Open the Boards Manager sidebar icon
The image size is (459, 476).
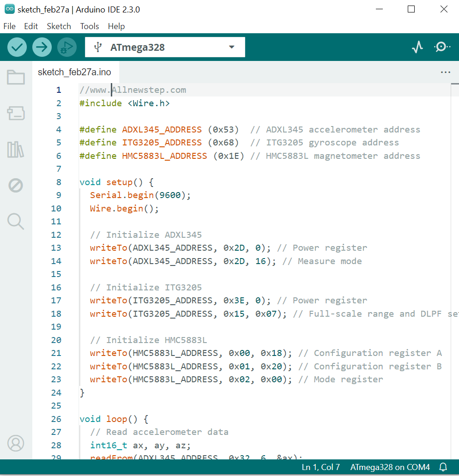(x=16, y=113)
